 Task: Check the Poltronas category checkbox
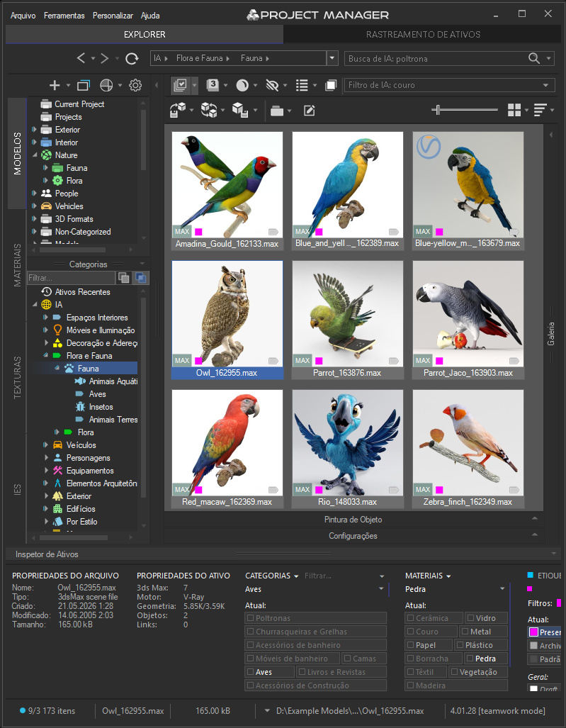pos(251,618)
